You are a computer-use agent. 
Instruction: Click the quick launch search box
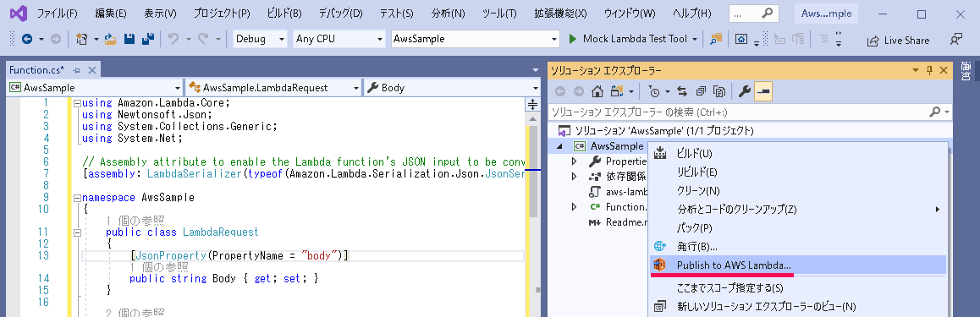[x=754, y=14]
